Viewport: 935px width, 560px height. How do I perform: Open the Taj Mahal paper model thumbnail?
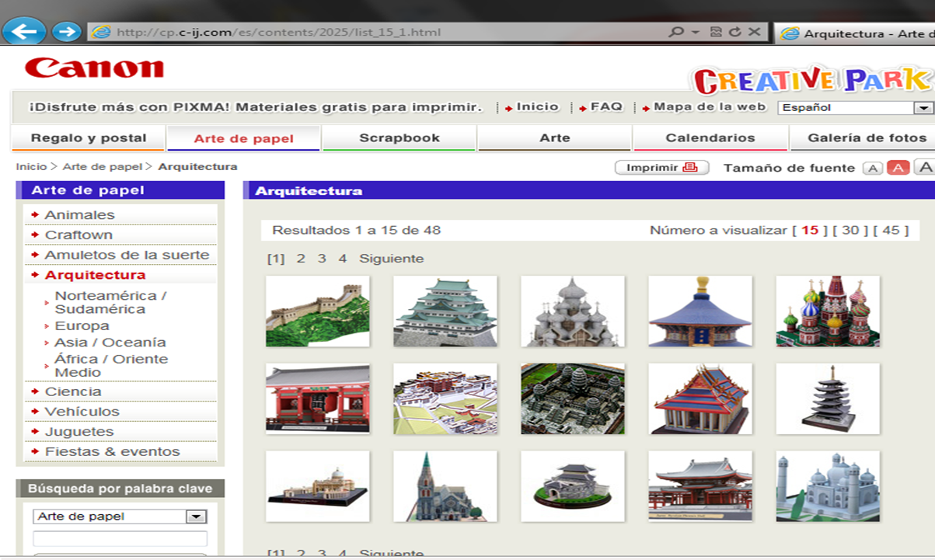coord(828,486)
